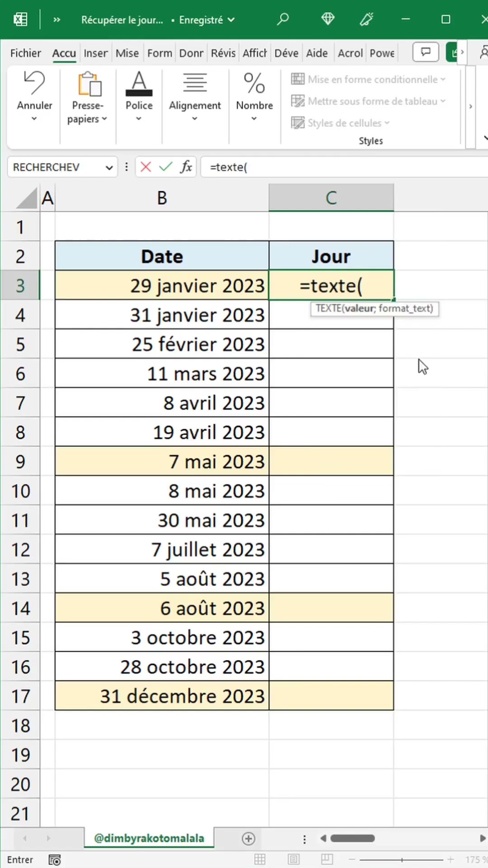Image resolution: width=488 pixels, height=868 pixels.
Task: Switch to the Inser ribbon tab
Action: point(95,53)
